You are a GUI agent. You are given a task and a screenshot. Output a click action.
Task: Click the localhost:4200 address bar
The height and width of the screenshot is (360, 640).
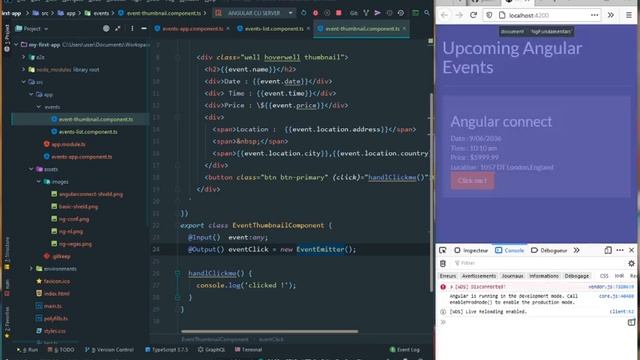coord(543,15)
